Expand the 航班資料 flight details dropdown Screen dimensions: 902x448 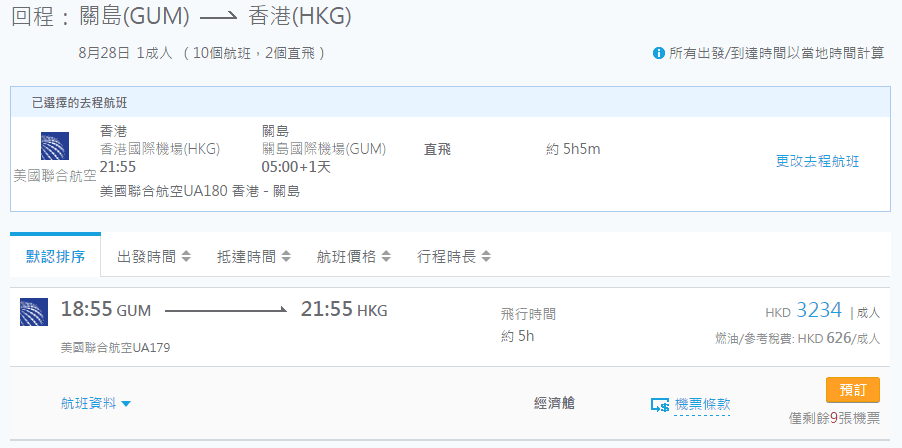click(96, 404)
